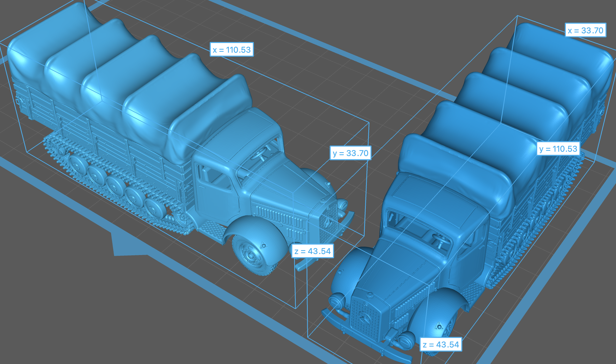Click the right truck's Mercedes star emblem
The width and height of the screenshot is (616, 364).
click(x=365, y=318)
